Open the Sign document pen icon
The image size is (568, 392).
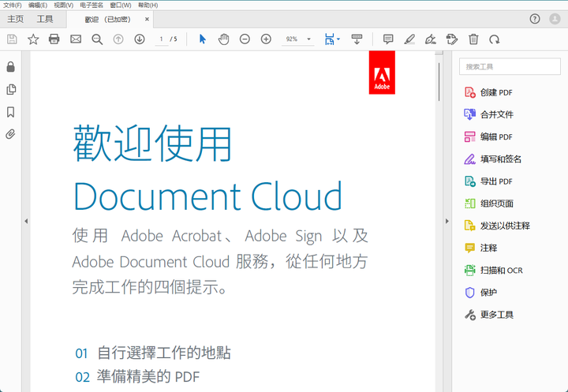click(431, 39)
